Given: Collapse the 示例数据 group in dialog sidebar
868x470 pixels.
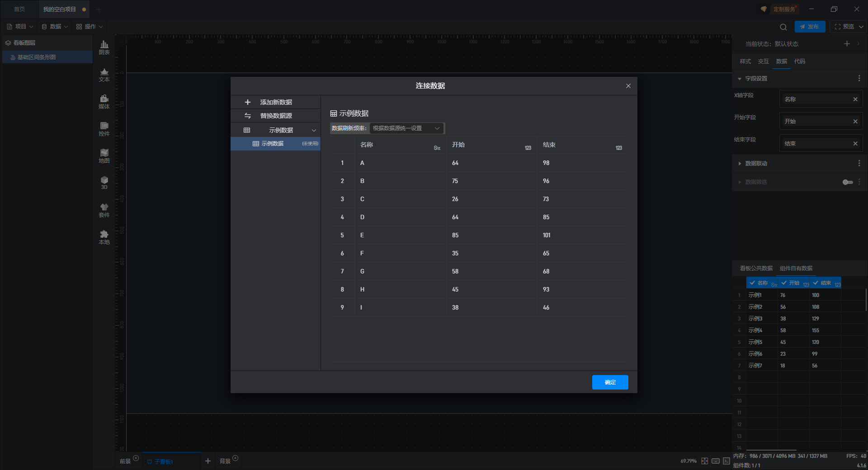Looking at the screenshot, I should [314, 130].
